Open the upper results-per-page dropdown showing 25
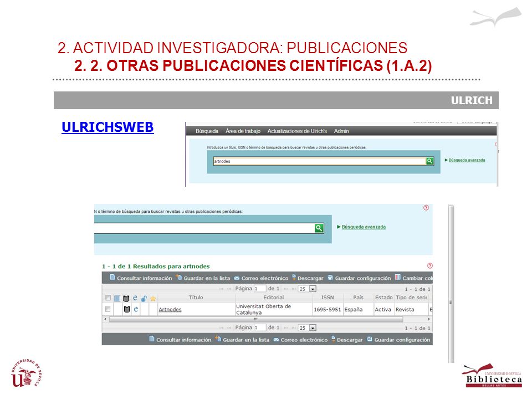Image resolution: width=532 pixels, height=399 pixels. click(x=307, y=289)
